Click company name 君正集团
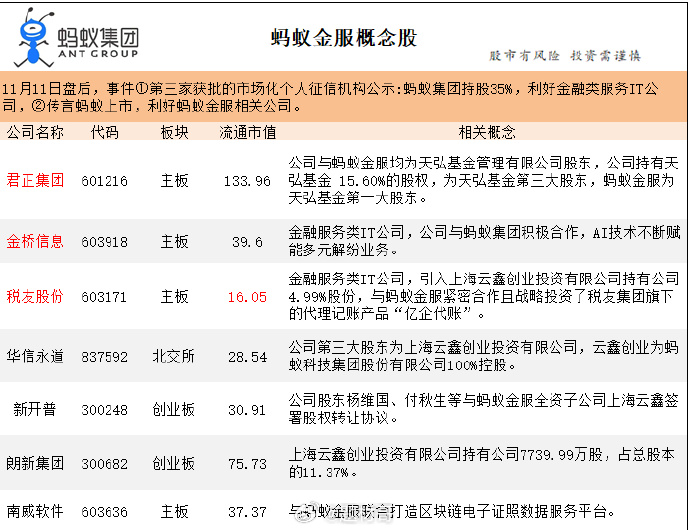 click(x=35, y=180)
